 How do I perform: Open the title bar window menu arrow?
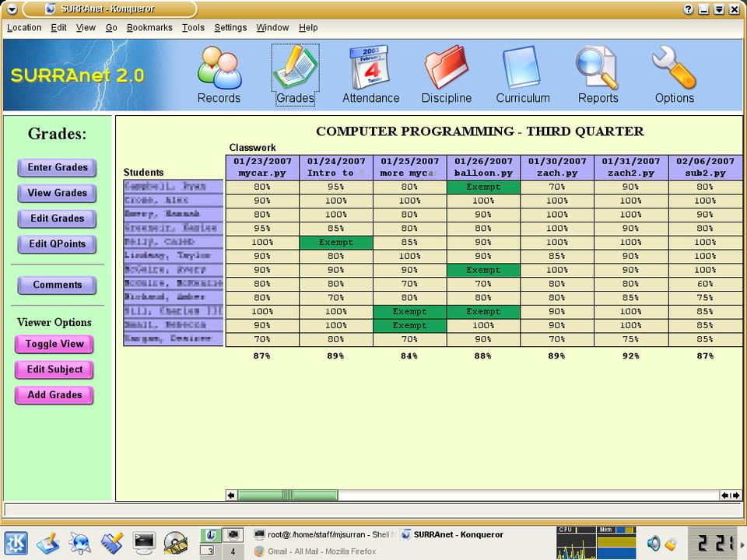click(11, 9)
